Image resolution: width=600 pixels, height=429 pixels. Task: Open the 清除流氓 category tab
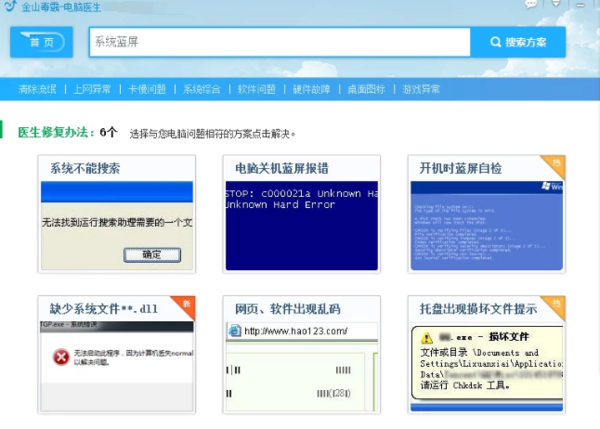tap(37, 89)
